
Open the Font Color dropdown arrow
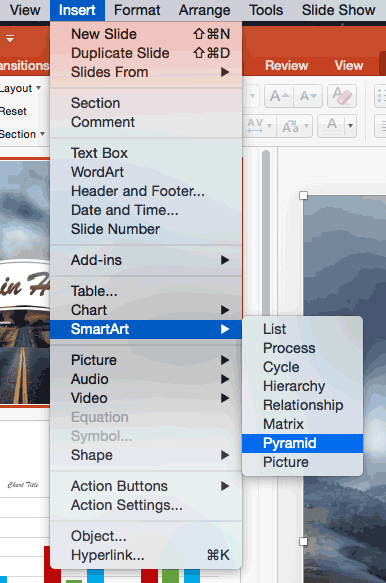351,126
